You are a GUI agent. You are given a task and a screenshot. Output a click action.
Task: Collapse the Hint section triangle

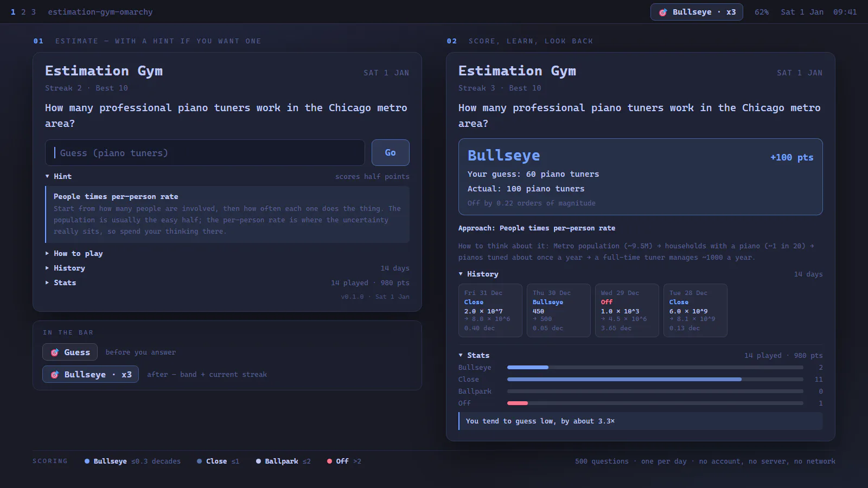(x=47, y=176)
